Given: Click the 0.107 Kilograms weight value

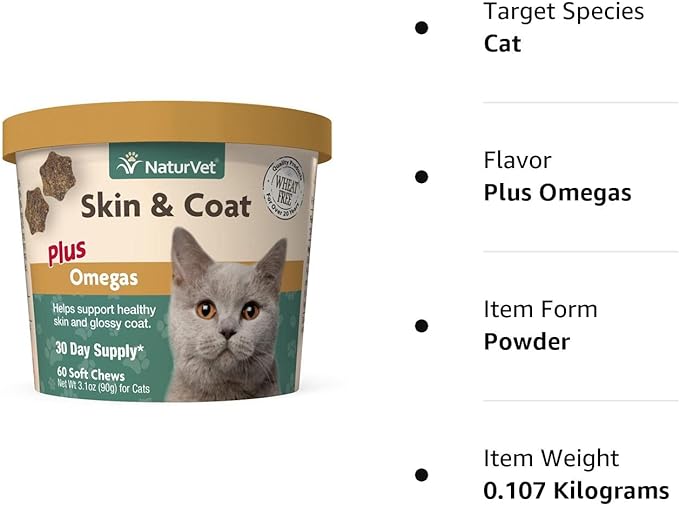Looking at the screenshot, I should (x=576, y=491).
